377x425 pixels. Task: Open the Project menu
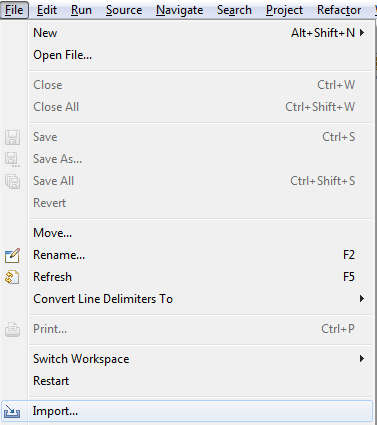284,10
